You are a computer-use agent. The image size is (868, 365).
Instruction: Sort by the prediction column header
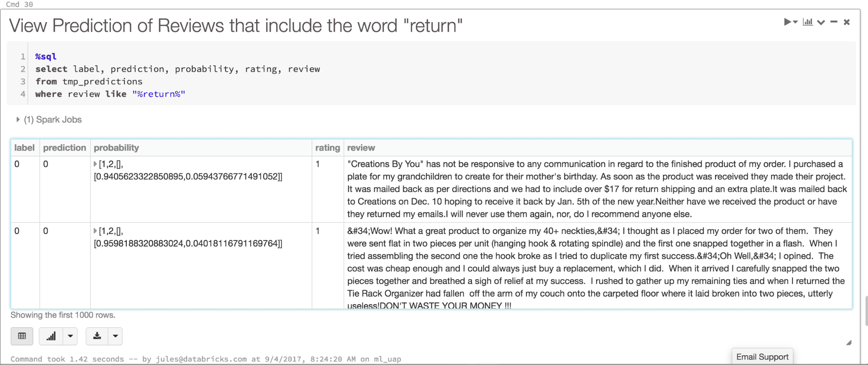pyautogui.click(x=64, y=148)
